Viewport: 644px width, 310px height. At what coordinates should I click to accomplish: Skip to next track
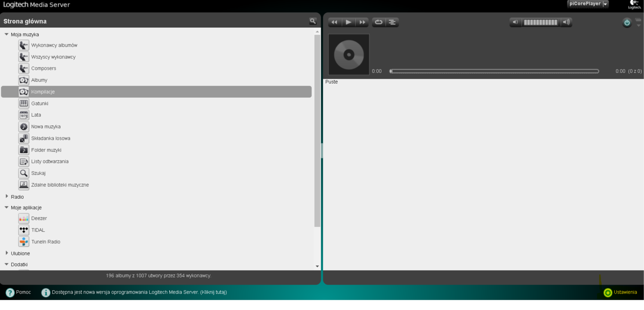tap(362, 22)
